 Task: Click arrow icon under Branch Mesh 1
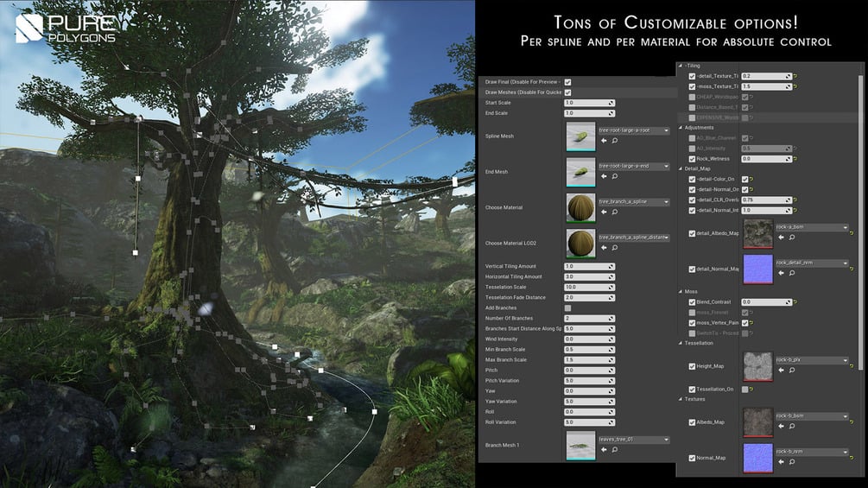[604, 450]
